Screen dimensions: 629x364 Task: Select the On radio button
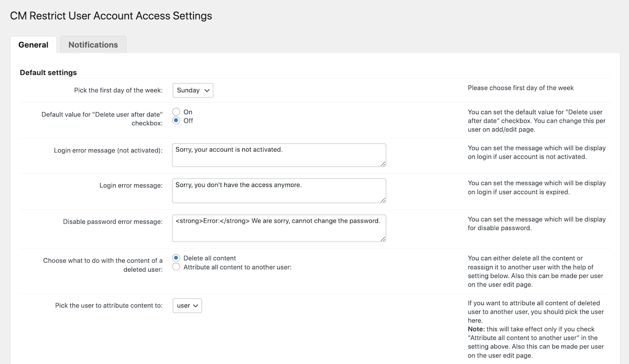[177, 112]
